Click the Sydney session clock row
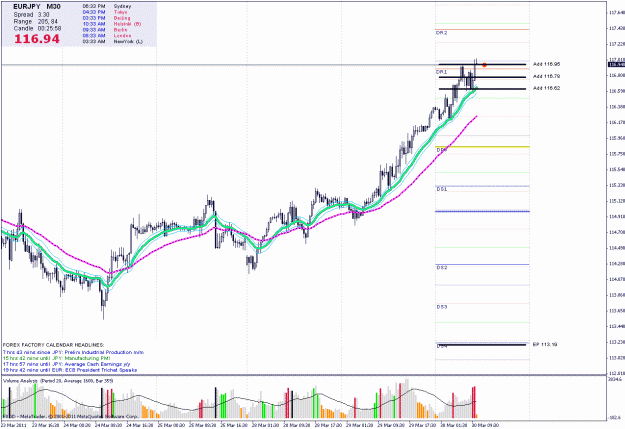The width and height of the screenshot is (625, 429). click(x=107, y=6)
